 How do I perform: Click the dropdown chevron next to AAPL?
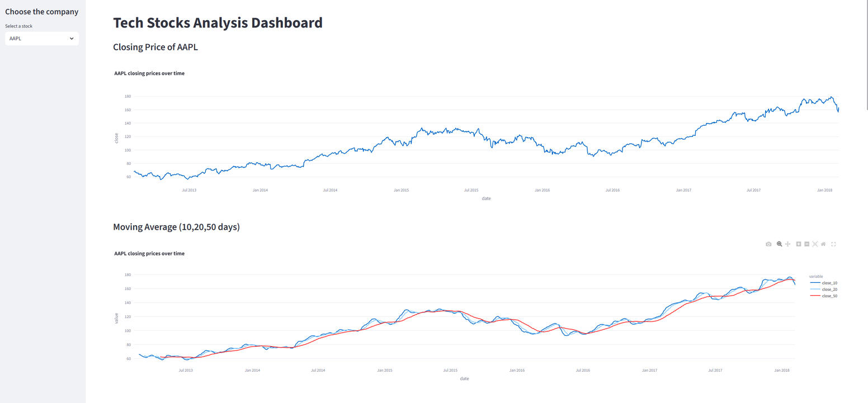point(72,39)
